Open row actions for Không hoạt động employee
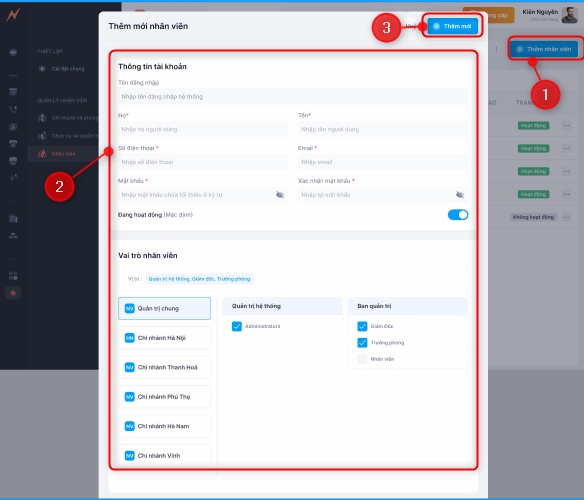 (x=566, y=217)
